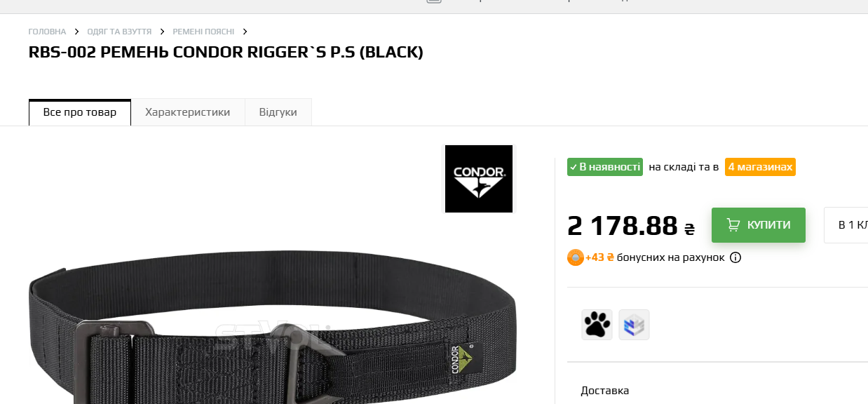Click the blue cube payment icon
868x404 pixels.
pyautogui.click(x=634, y=325)
